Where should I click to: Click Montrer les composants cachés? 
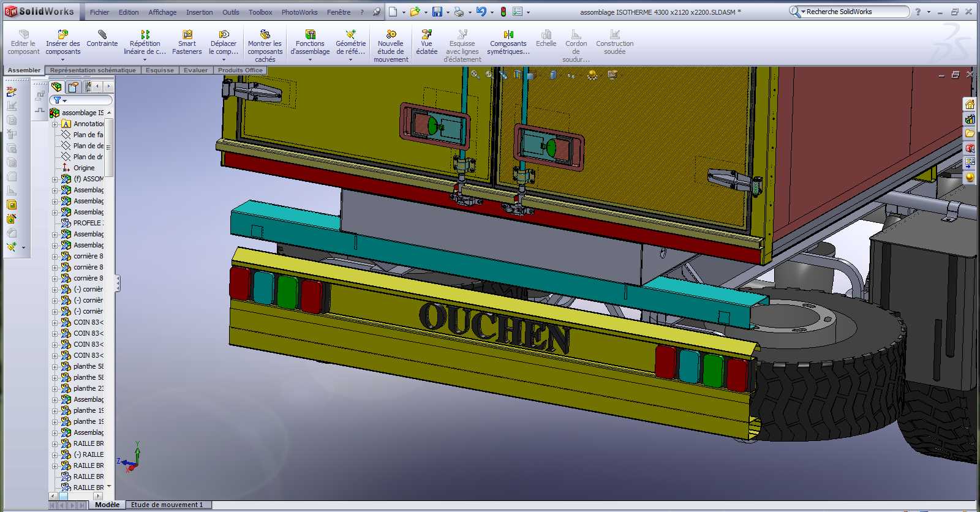(265, 46)
